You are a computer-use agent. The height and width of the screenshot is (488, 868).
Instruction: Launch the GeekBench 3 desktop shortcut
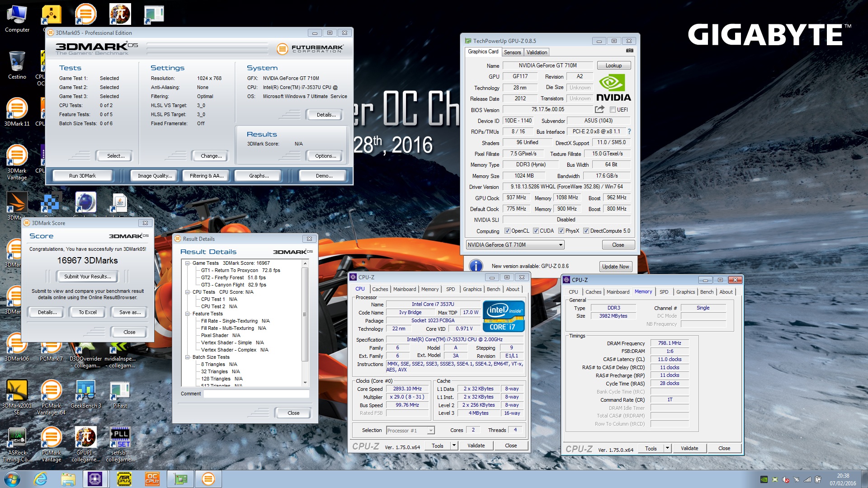tap(86, 394)
